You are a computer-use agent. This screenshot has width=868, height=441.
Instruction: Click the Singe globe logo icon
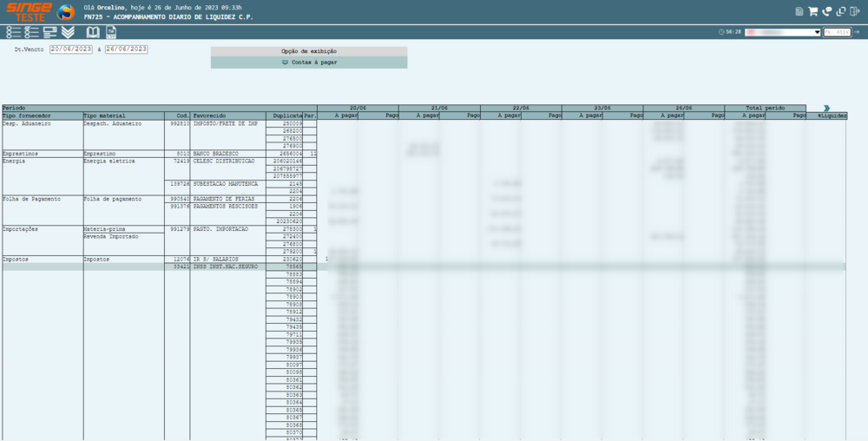pyautogui.click(x=66, y=12)
